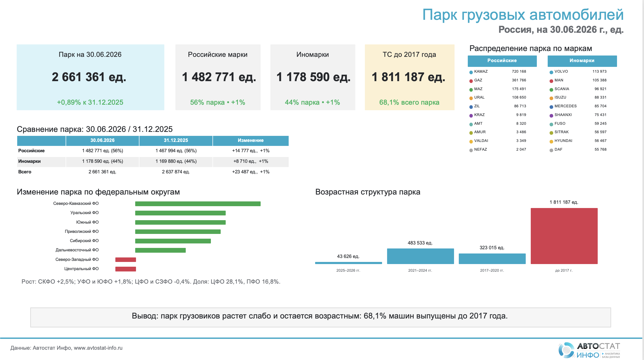The width and height of the screenshot is (644, 360).
Task: Select the Иномарки brands column header
Action: coord(582,61)
